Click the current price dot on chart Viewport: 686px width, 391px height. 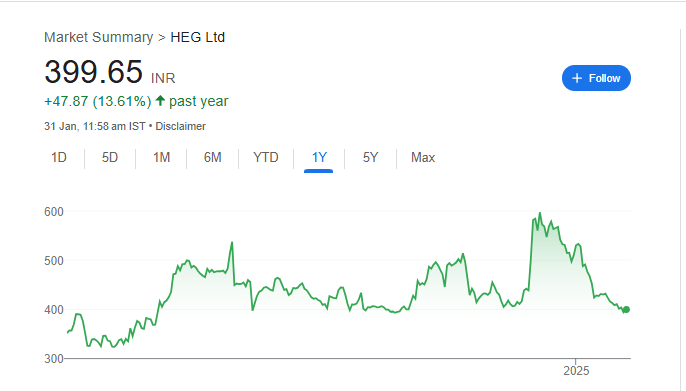tap(626, 310)
